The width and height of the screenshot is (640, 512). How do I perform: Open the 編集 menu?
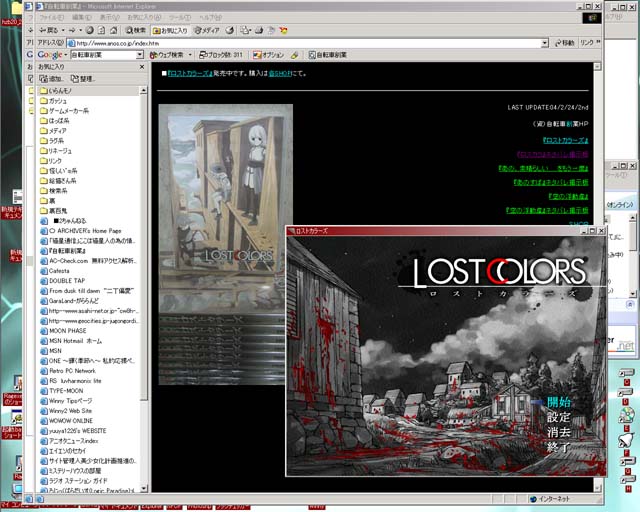point(82,18)
